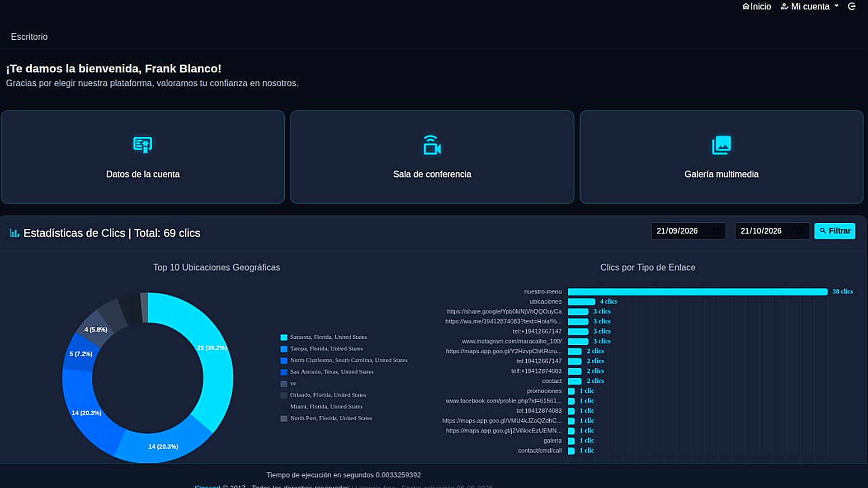Click the Sigesad footer link
This screenshot has width=868, height=488.
207,486
